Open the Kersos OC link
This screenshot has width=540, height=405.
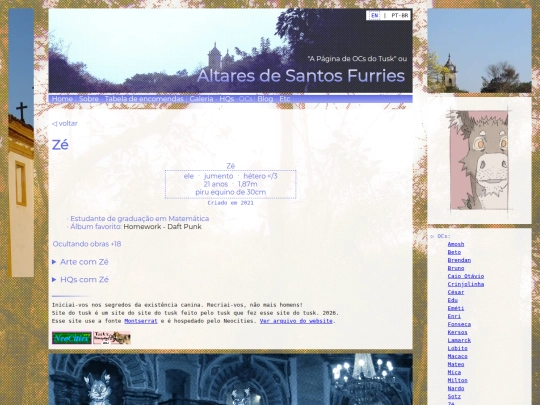click(457, 332)
